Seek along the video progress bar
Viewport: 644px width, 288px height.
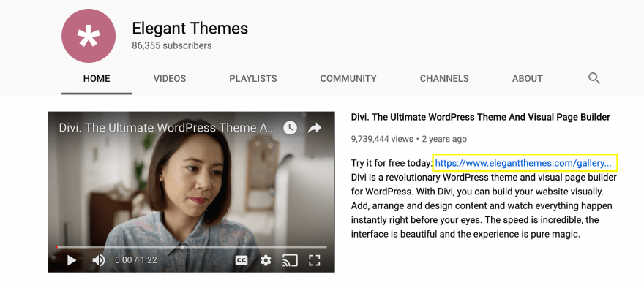point(192,247)
